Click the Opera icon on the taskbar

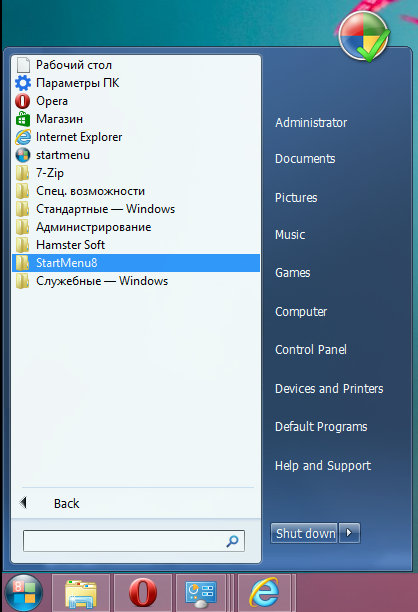coord(143,592)
